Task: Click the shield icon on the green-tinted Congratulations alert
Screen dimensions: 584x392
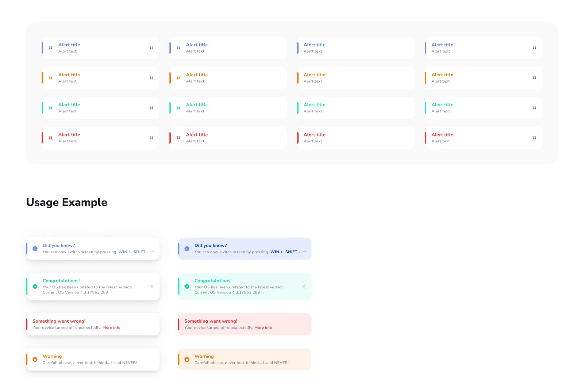Action: 187,287
